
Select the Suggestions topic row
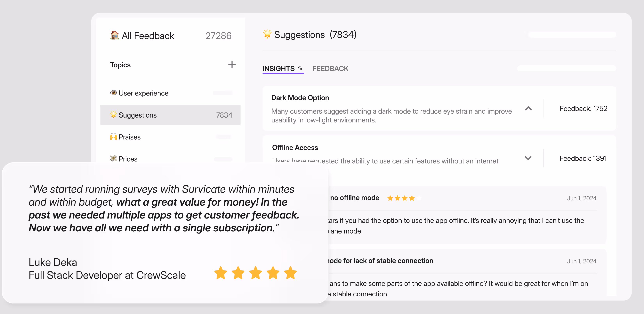click(x=171, y=115)
